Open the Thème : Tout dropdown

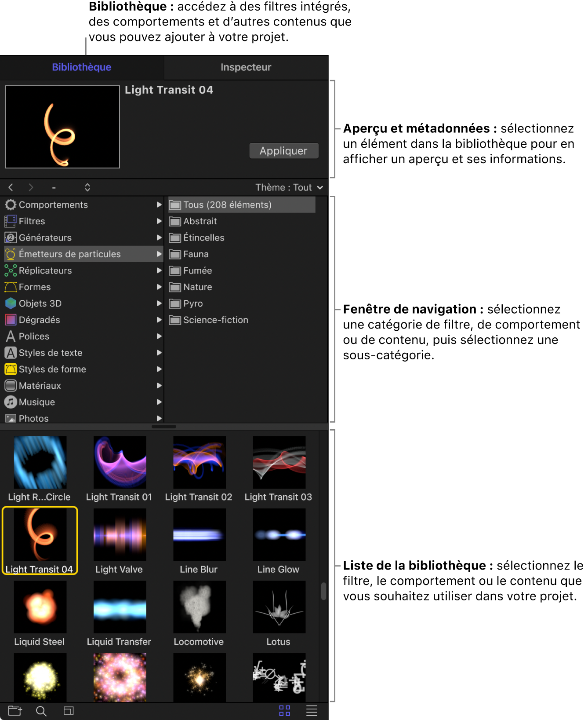coord(289,187)
